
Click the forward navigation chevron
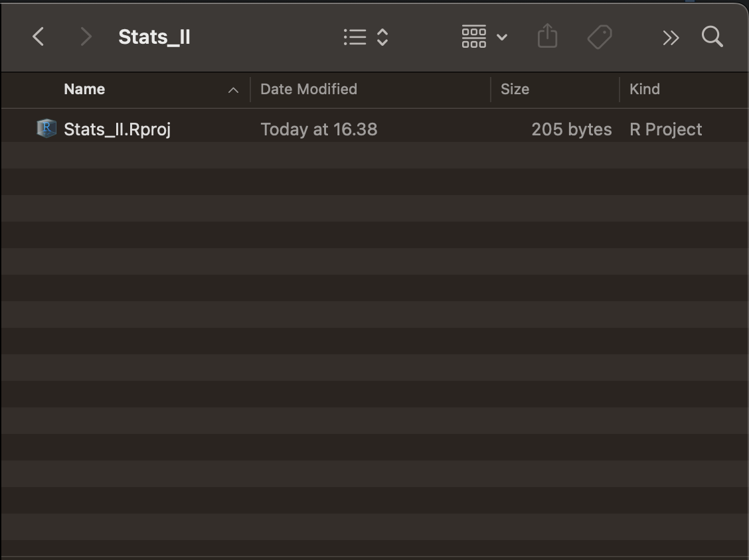(86, 36)
